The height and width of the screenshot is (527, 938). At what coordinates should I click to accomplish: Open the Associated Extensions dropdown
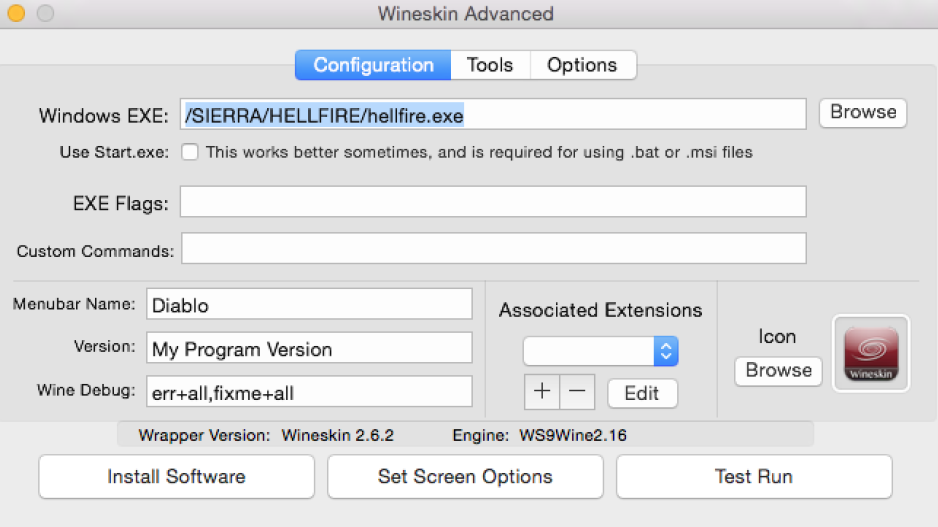tap(601, 351)
